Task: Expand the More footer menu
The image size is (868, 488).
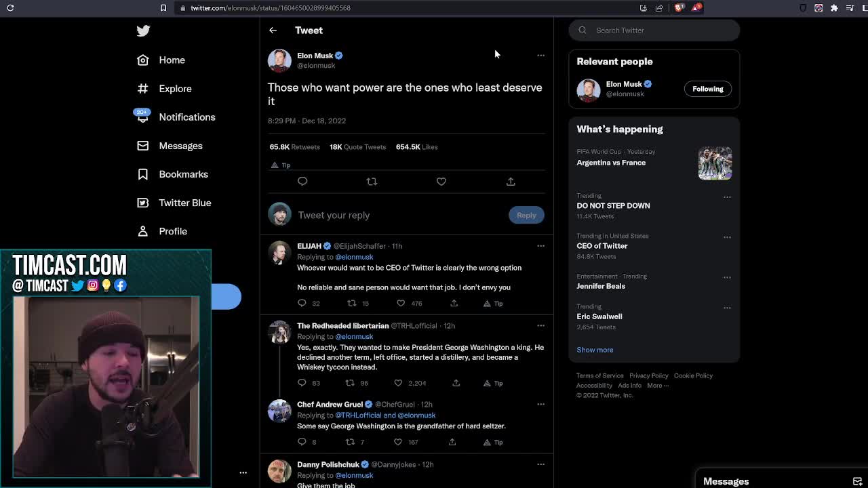Action: 658,386
